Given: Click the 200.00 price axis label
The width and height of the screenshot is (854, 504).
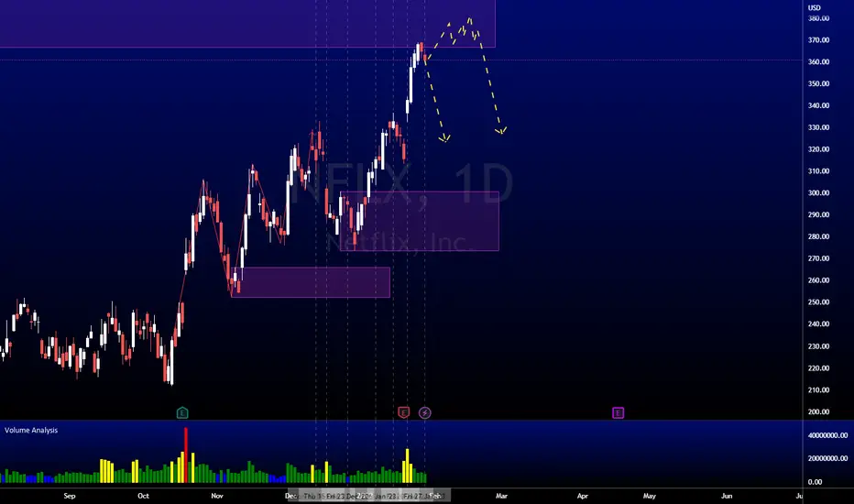Looking at the screenshot, I should coord(818,411).
